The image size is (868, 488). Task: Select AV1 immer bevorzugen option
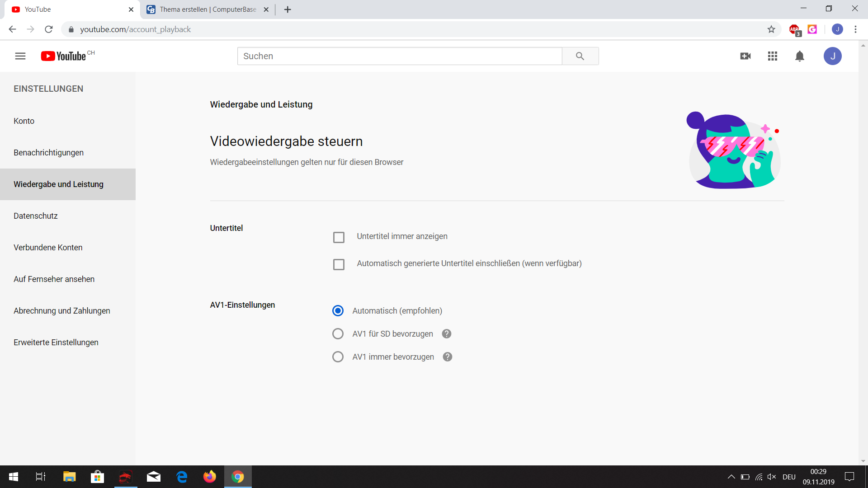[x=338, y=357]
